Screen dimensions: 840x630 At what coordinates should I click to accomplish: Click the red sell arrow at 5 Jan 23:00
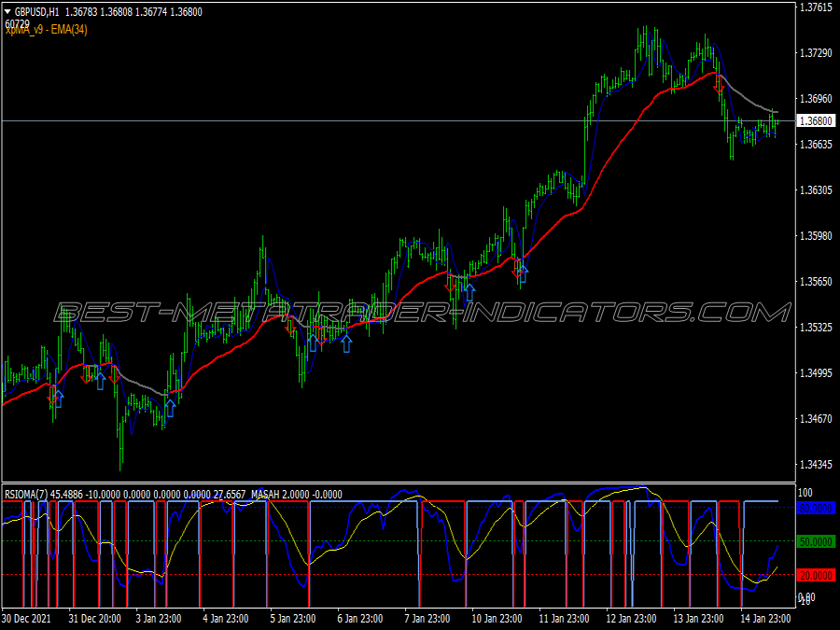(290, 327)
